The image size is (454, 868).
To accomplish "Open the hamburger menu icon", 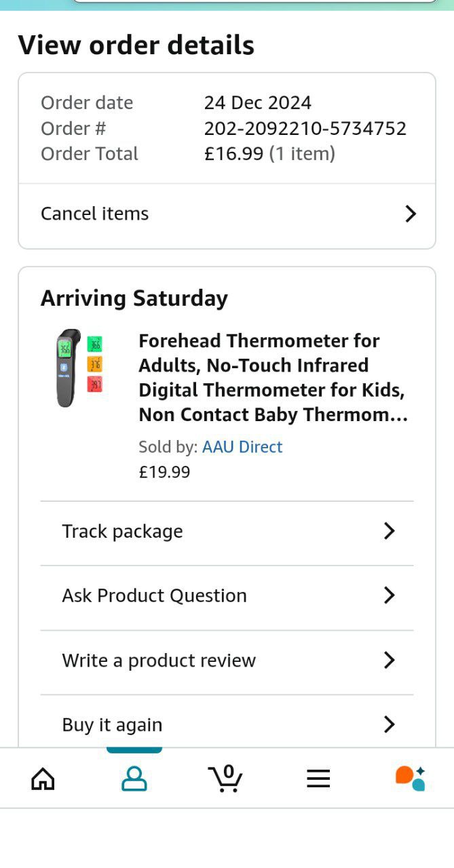I will (x=318, y=778).
